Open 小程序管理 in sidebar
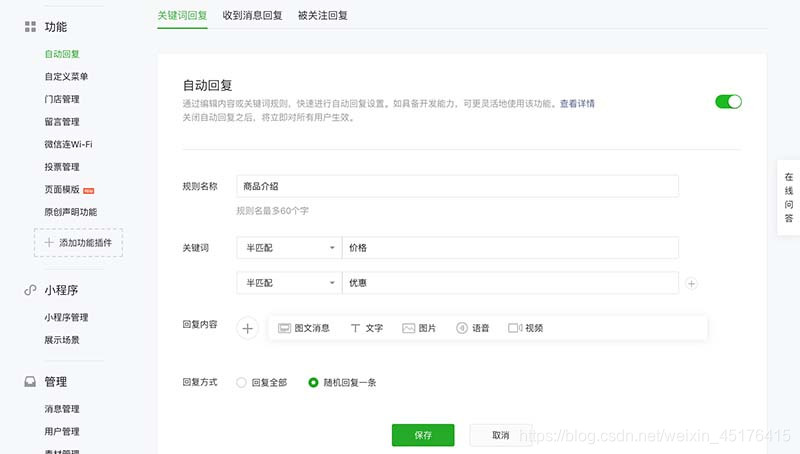Screen dimensions: 800x454 pos(66,317)
